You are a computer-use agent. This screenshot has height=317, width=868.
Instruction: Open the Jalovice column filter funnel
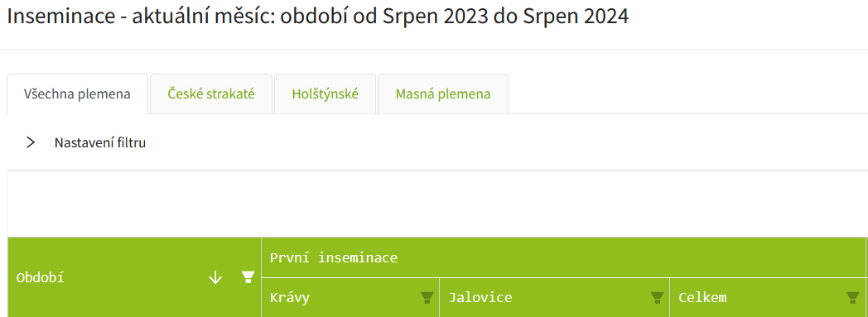pyautogui.click(x=657, y=298)
